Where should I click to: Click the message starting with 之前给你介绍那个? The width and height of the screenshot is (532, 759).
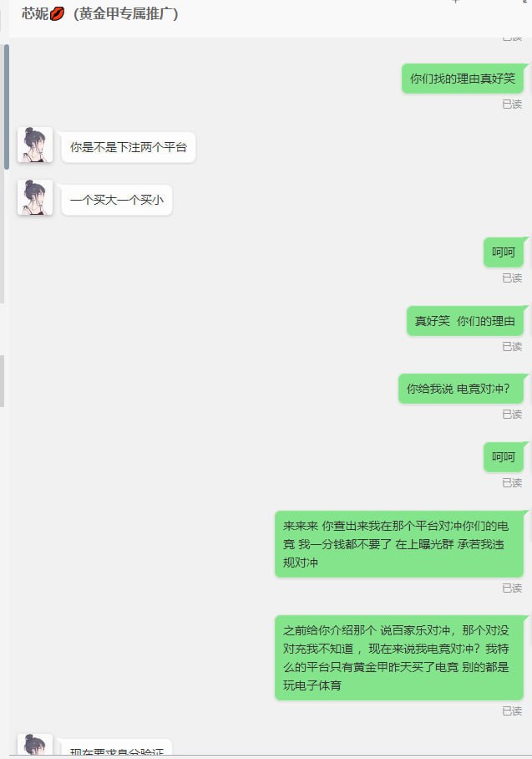pyautogui.click(x=399, y=658)
